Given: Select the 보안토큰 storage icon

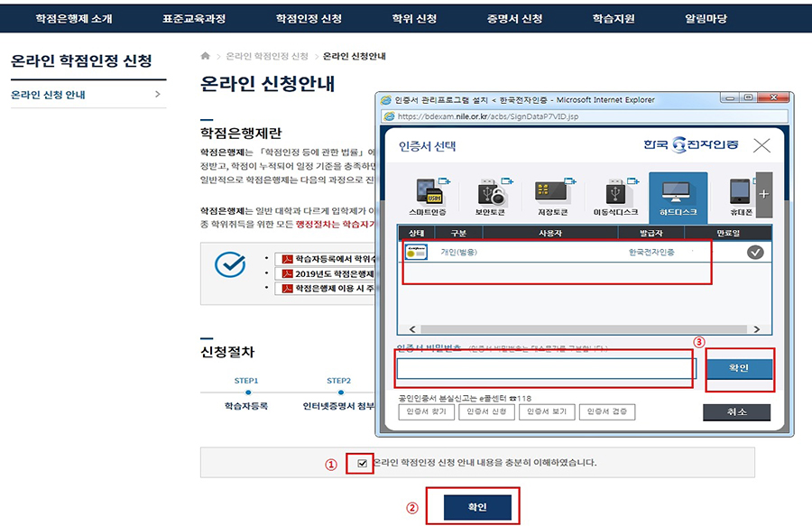Looking at the screenshot, I should (490, 197).
